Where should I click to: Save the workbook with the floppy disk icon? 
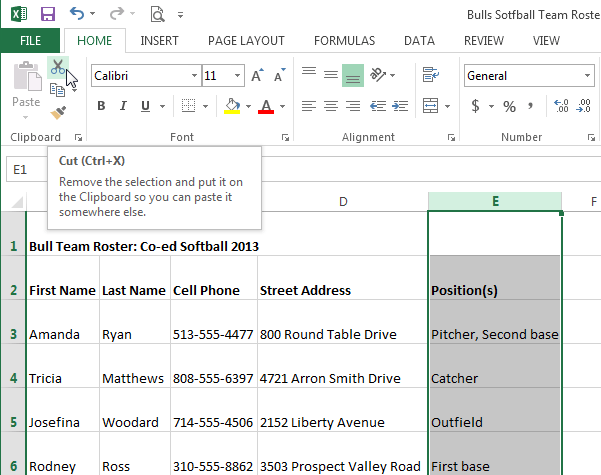[48, 14]
